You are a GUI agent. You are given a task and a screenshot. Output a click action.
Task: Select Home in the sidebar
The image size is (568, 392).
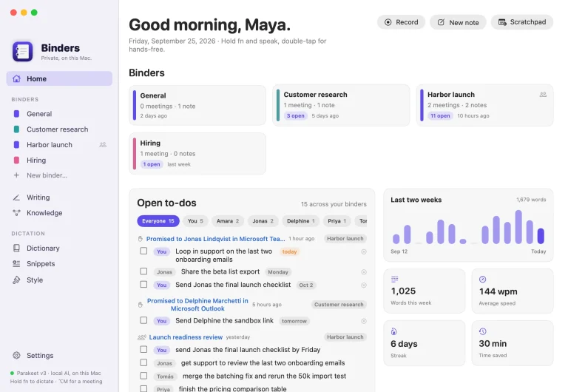[x=59, y=78]
